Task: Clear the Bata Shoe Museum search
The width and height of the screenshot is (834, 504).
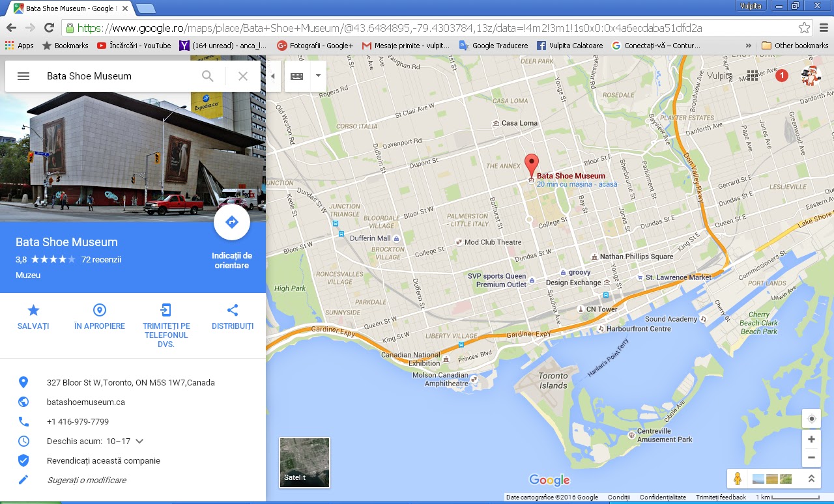Action: tap(243, 76)
